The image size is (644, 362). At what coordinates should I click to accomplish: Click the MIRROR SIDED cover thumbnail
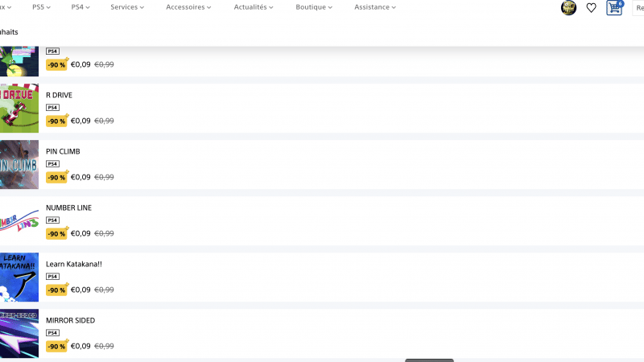(19, 333)
